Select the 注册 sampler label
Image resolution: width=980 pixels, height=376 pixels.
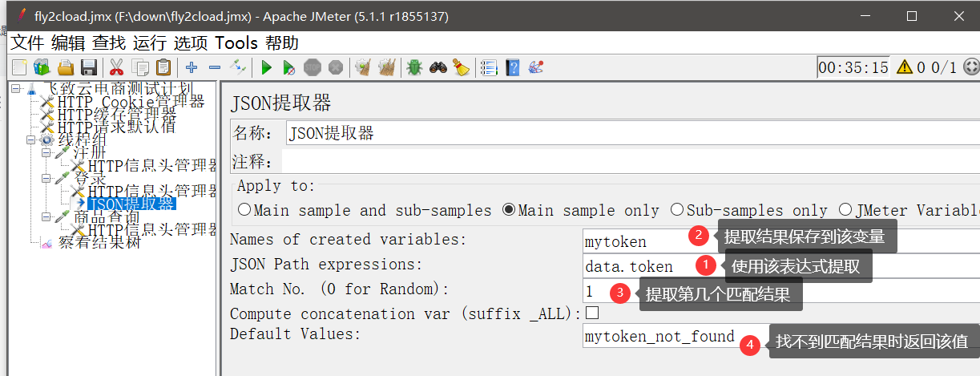coord(89,152)
